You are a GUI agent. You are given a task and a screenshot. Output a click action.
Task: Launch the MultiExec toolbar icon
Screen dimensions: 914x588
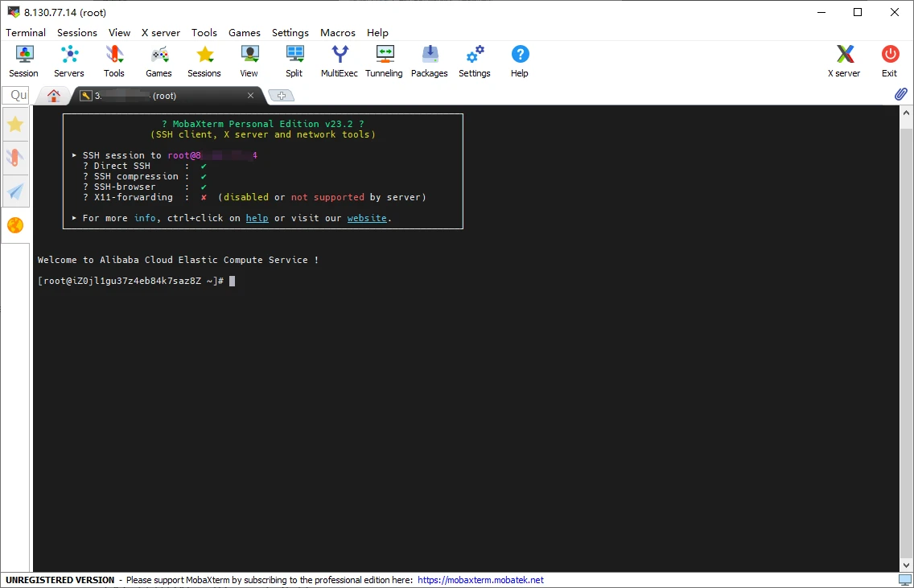click(x=340, y=61)
